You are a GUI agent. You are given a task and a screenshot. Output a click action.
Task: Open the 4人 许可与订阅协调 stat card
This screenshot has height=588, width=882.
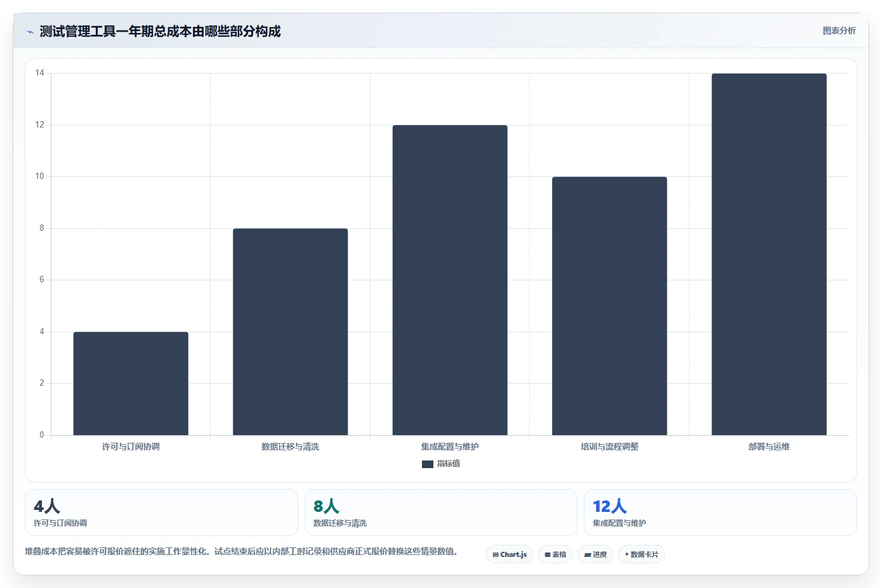[161, 513]
